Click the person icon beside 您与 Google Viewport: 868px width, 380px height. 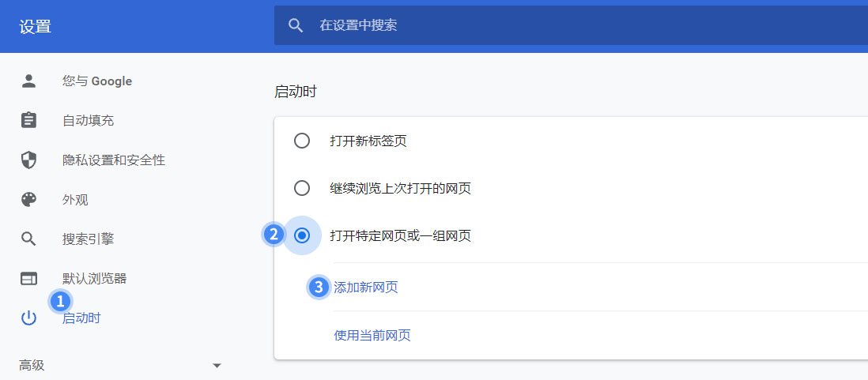[x=28, y=81]
